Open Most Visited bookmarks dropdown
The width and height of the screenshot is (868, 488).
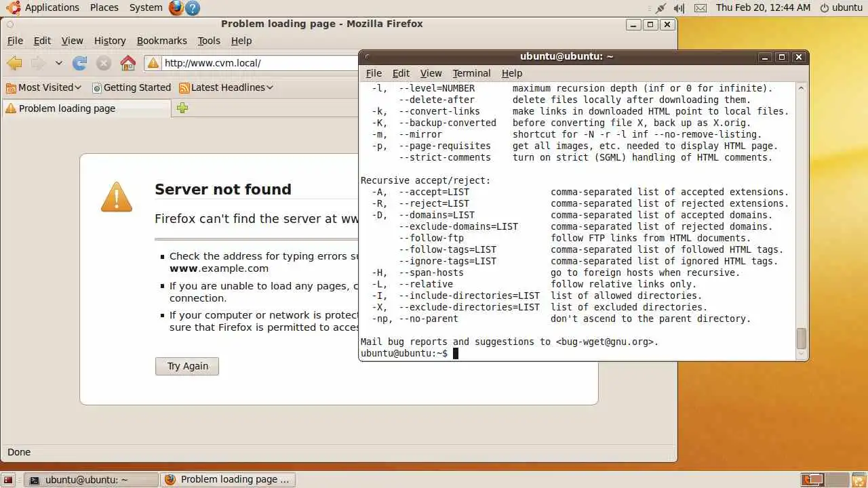tap(44, 87)
